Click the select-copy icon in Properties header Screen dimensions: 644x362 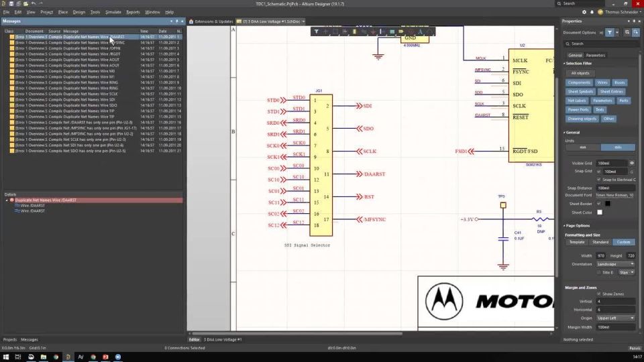[627, 32]
